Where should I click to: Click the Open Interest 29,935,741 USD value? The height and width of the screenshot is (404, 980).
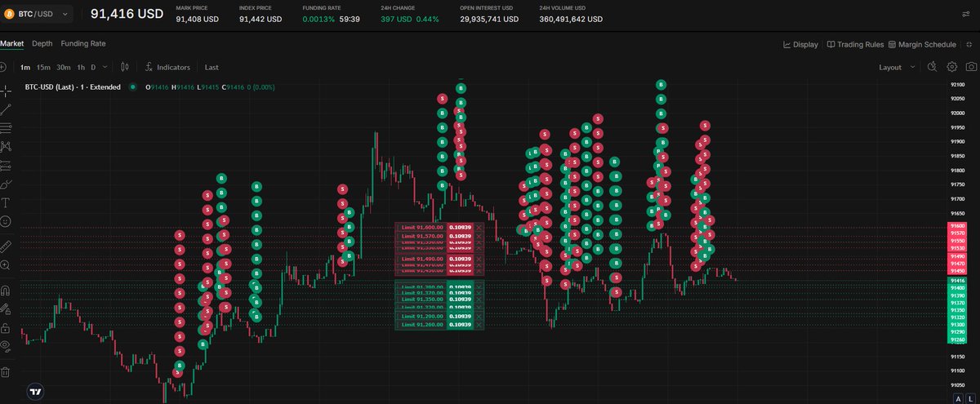coord(489,19)
